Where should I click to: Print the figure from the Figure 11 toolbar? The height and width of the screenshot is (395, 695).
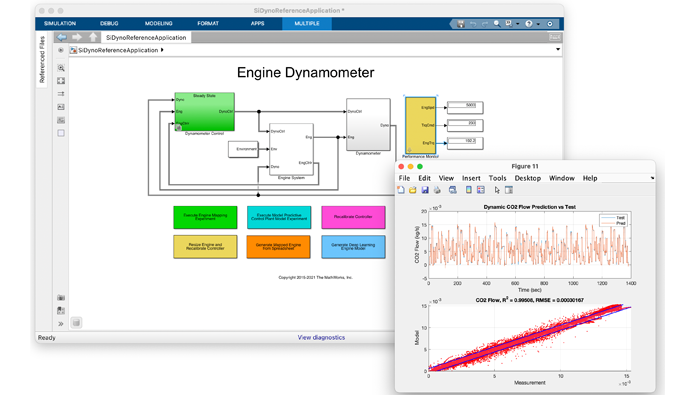437,190
